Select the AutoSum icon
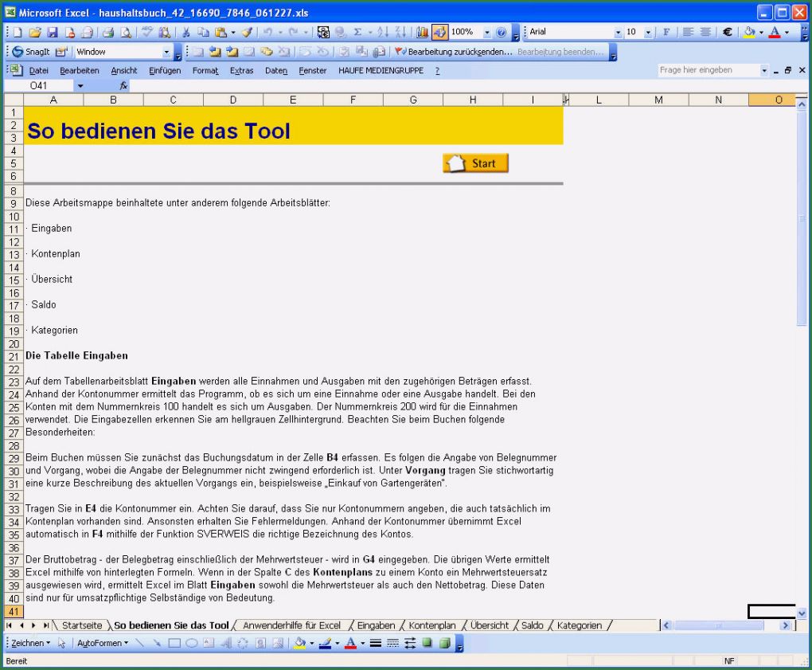 pos(356,33)
